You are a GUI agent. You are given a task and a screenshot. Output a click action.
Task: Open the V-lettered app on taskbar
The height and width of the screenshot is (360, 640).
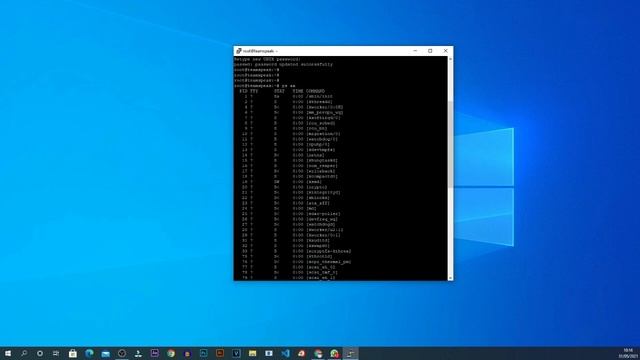point(236,353)
